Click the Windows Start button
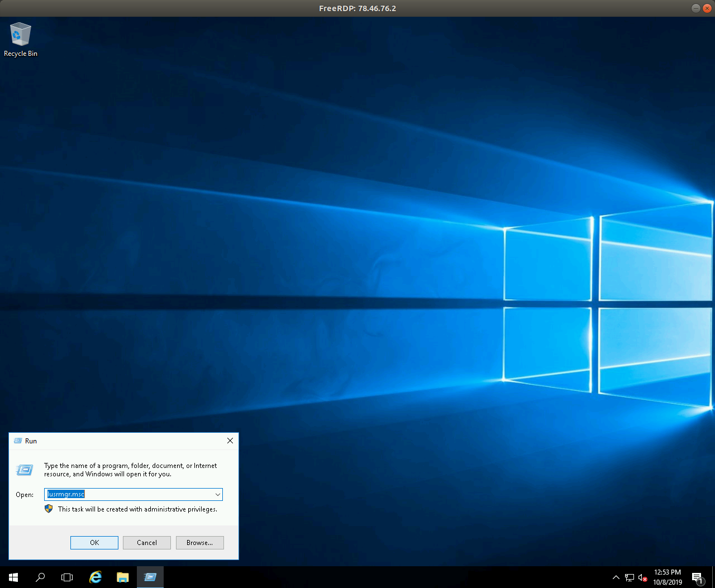The width and height of the screenshot is (715, 588). pos(13,577)
